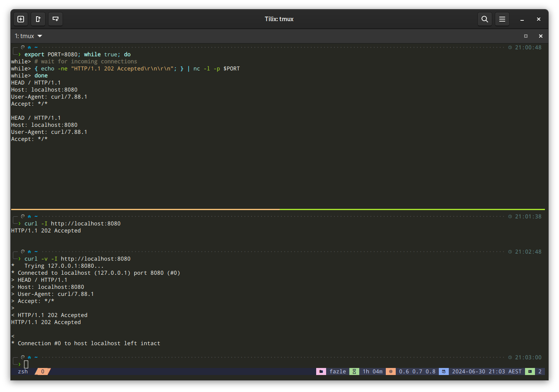
Task: Click the cursor at the empty bottom prompt
Action: [x=26, y=364]
